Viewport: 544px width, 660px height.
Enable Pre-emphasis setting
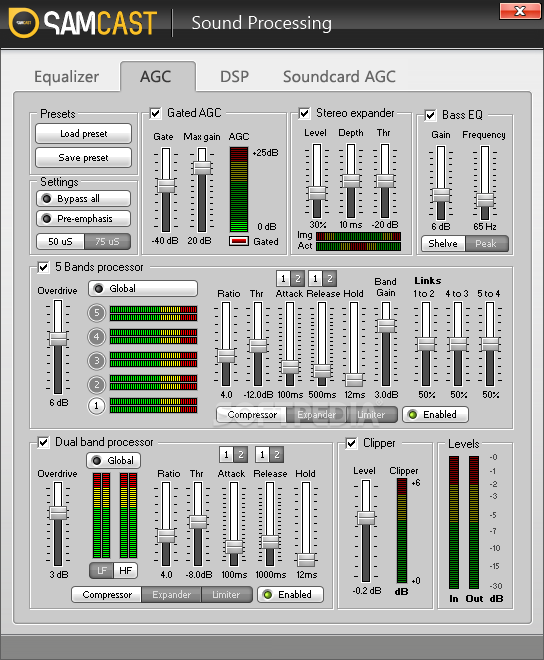pyautogui.click(x=83, y=219)
